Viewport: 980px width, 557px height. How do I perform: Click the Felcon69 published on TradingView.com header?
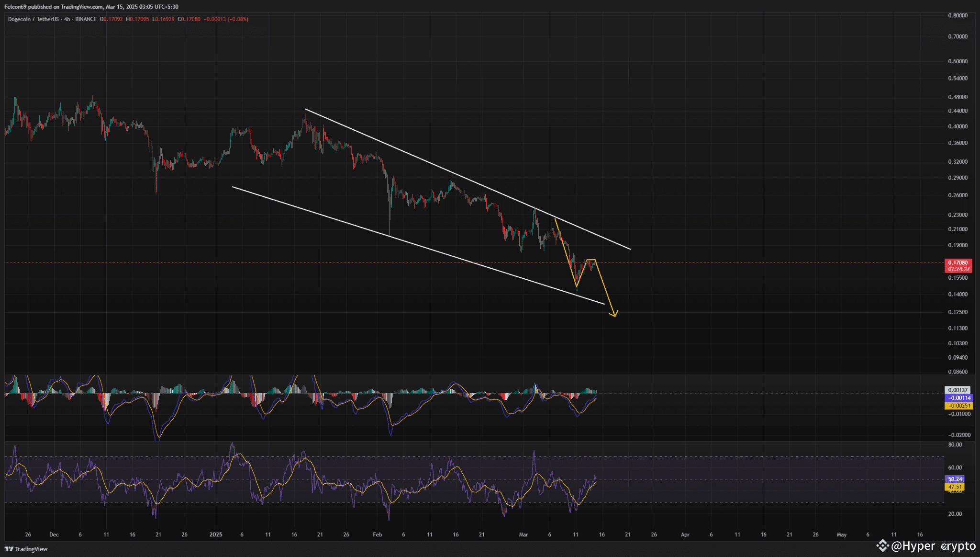[x=91, y=7]
